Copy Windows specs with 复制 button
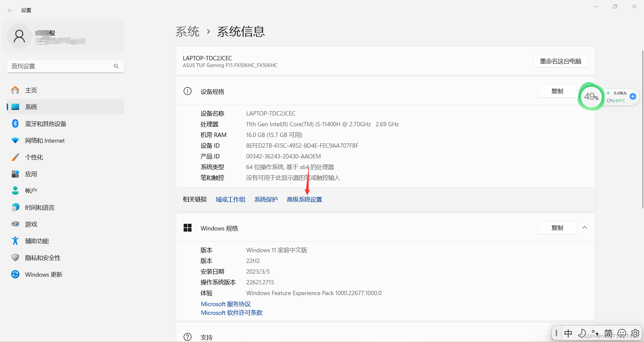Image resolution: width=644 pixels, height=342 pixels. coord(557,228)
